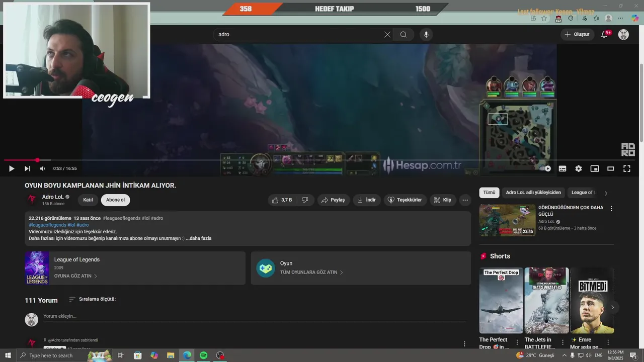Open the Edge Copilot icon
The image size is (644, 362).
click(x=635, y=18)
